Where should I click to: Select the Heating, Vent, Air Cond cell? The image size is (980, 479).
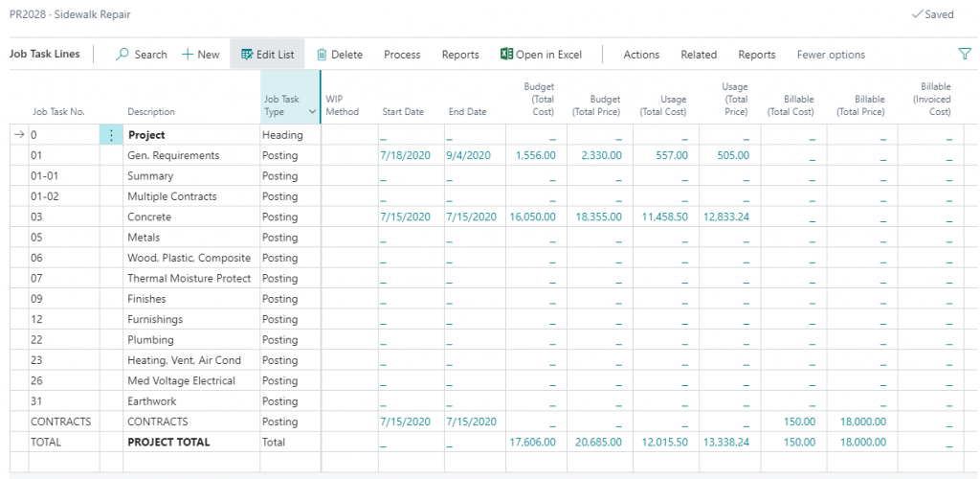coord(191,360)
